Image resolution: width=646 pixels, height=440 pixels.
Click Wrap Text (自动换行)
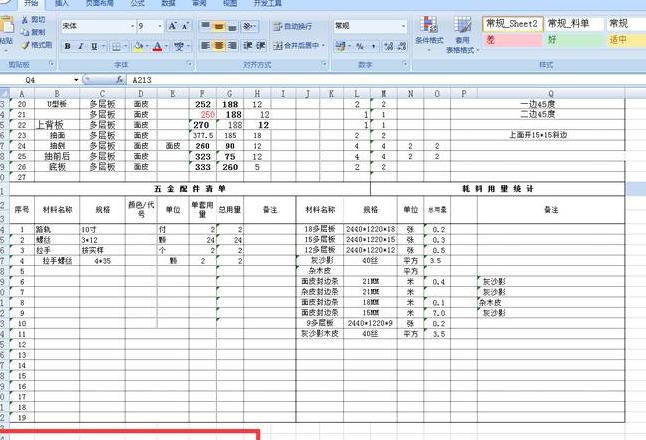click(x=292, y=26)
